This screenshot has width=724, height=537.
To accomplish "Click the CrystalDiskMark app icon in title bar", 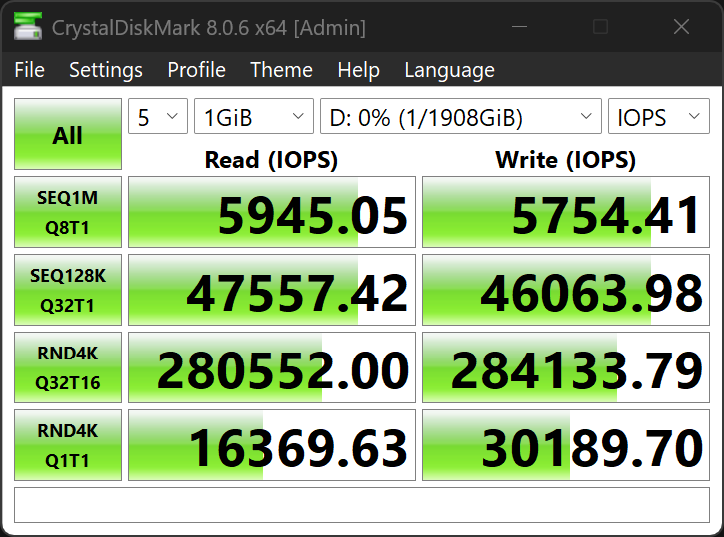I will pyautogui.click(x=28, y=26).
